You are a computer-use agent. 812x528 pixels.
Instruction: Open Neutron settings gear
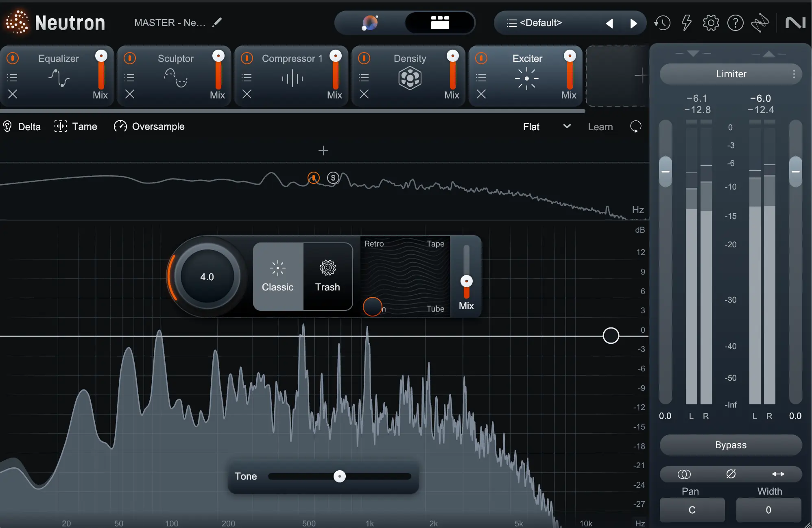[x=711, y=23]
